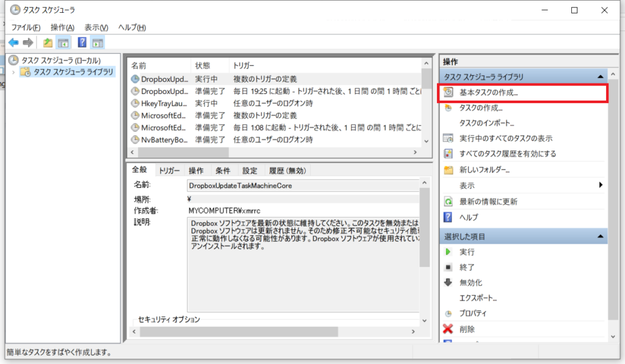Image resolution: width=625 pixels, height=364 pixels.
Task: Open the 操作(A) menu
Action: pos(62,27)
